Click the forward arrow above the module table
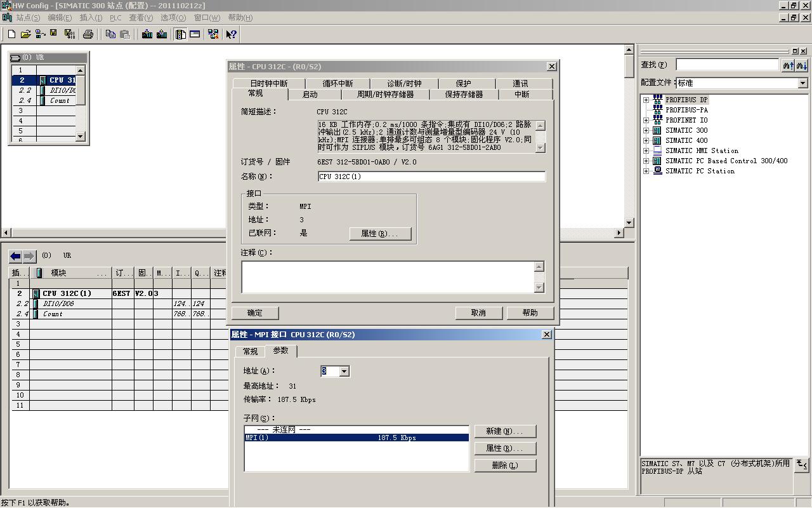812x508 pixels. tap(29, 256)
